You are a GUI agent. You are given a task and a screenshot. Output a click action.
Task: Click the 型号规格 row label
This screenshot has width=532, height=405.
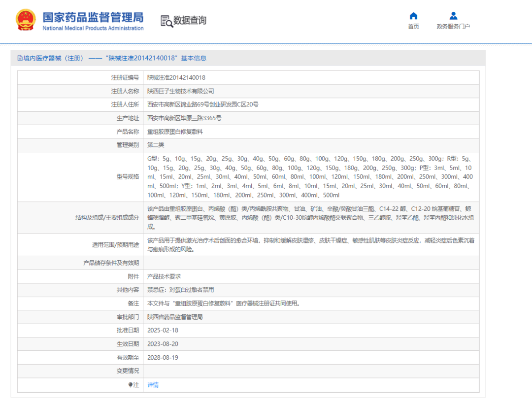coord(128,177)
